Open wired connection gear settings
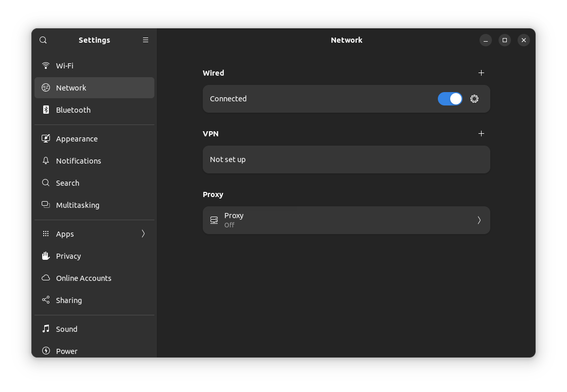Screen dimensions: 567x392 click(474, 99)
